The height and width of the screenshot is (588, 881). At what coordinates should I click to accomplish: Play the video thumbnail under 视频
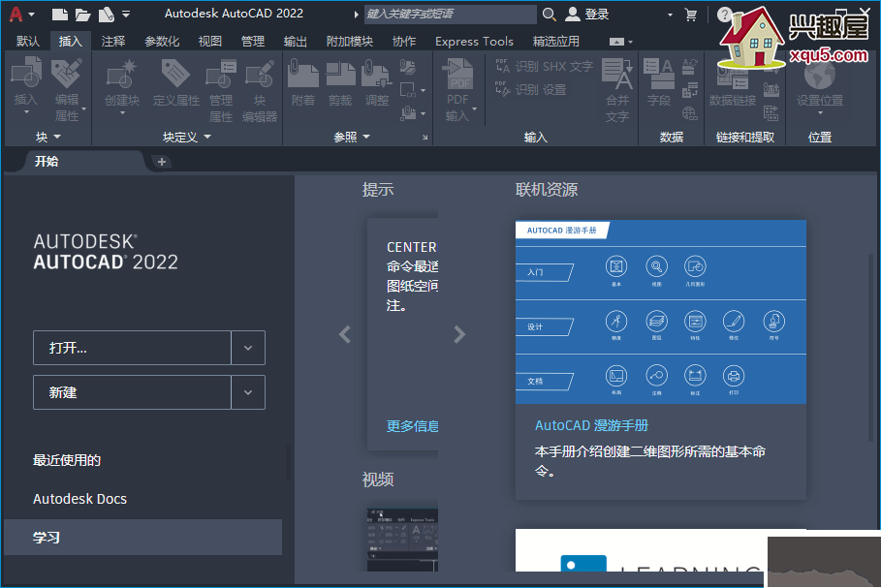click(402, 541)
